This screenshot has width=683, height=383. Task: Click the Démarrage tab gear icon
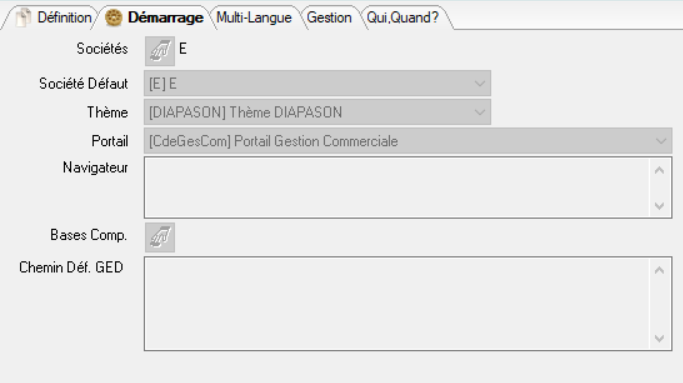click(x=114, y=17)
